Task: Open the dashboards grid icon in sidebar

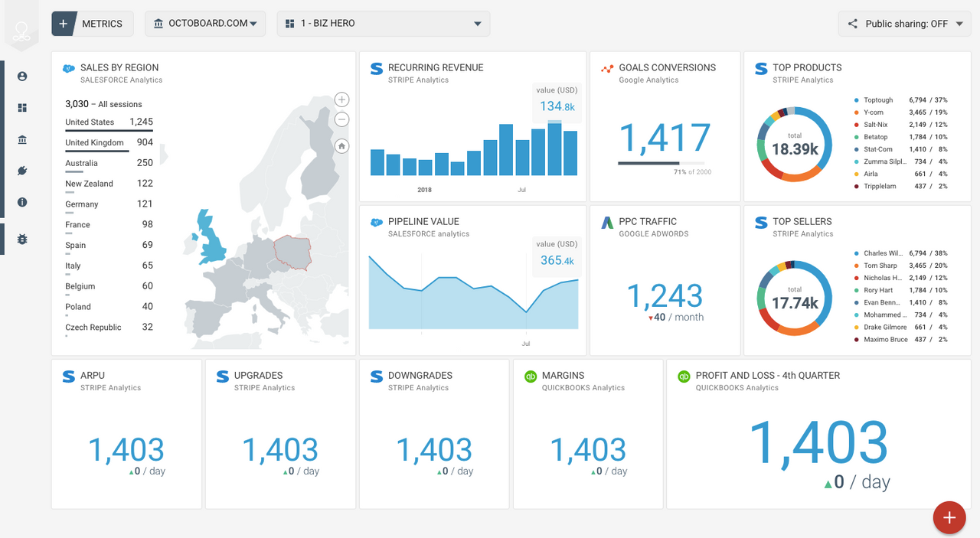Action: pos(21,108)
